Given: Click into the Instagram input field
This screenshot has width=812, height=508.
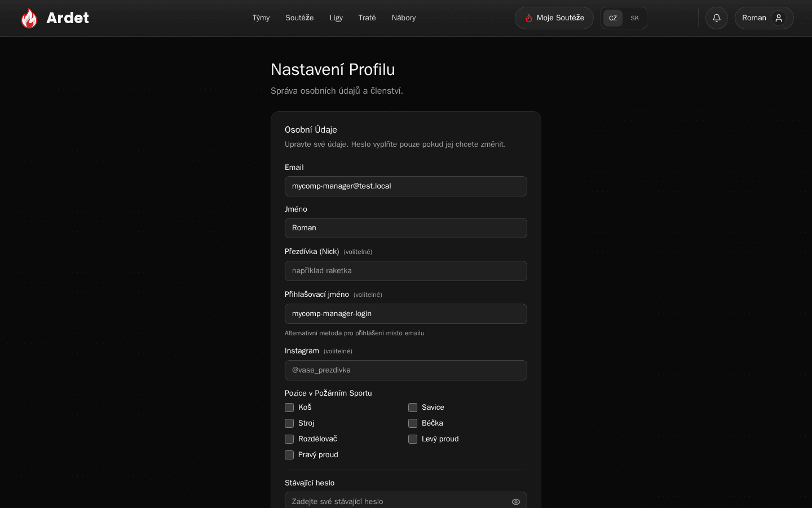Looking at the screenshot, I should tap(406, 370).
